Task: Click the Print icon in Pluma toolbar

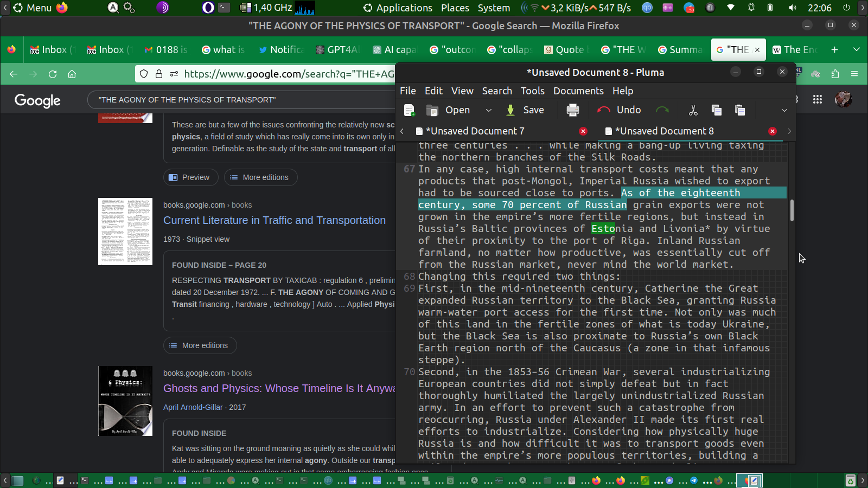Action: tap(572, 110)
